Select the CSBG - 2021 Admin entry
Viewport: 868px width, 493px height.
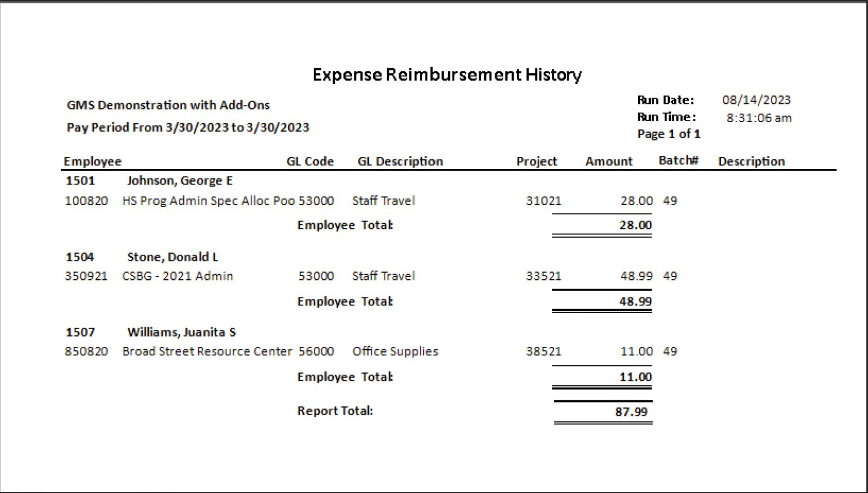pyautogui.click(x=178, y=276)
